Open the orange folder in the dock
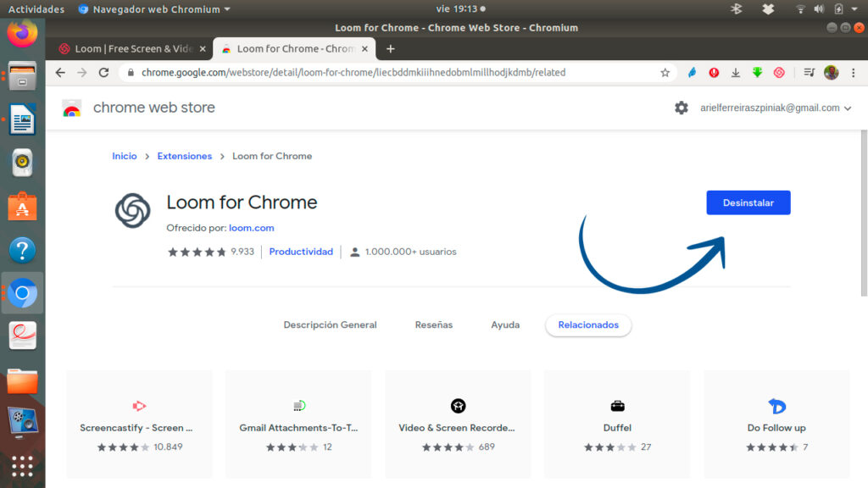The width and height of the screenshot is (868, 488). pyautogui.click(x=22, y=381)
